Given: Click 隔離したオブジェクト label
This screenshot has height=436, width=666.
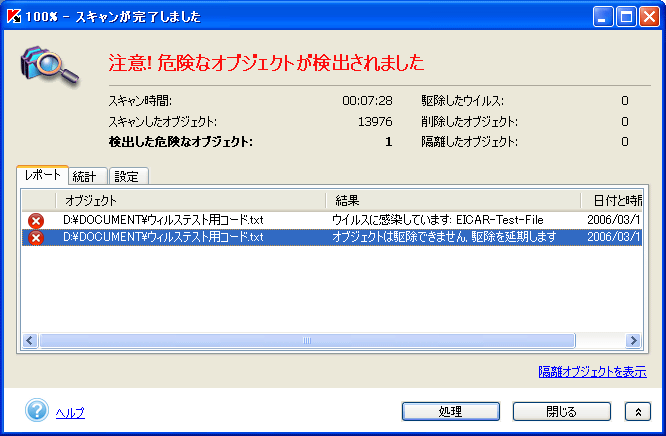Looking at the screenshot, I should coord(469,142).
